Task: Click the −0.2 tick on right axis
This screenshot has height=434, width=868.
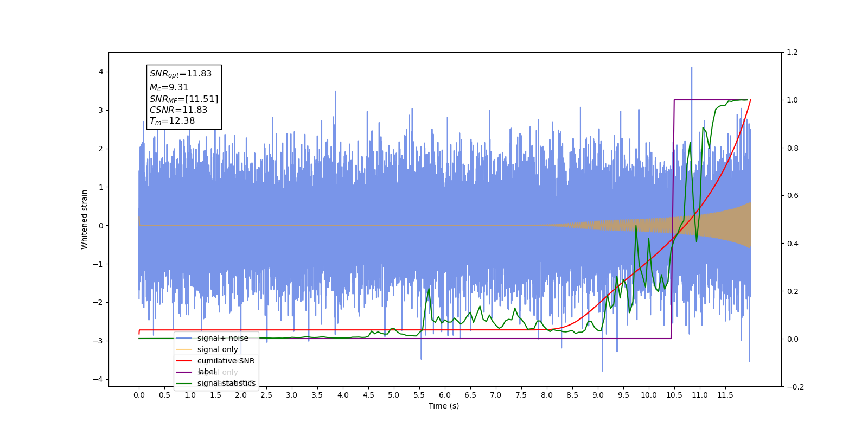Action: click(x=795, y=387)
